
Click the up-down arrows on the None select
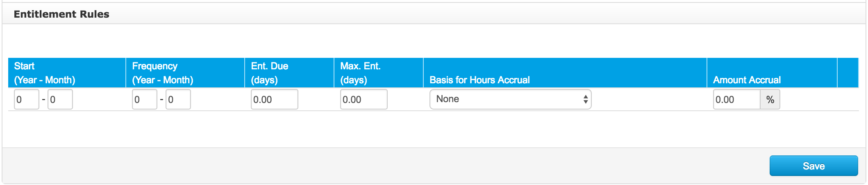click(x=586, y=99)
